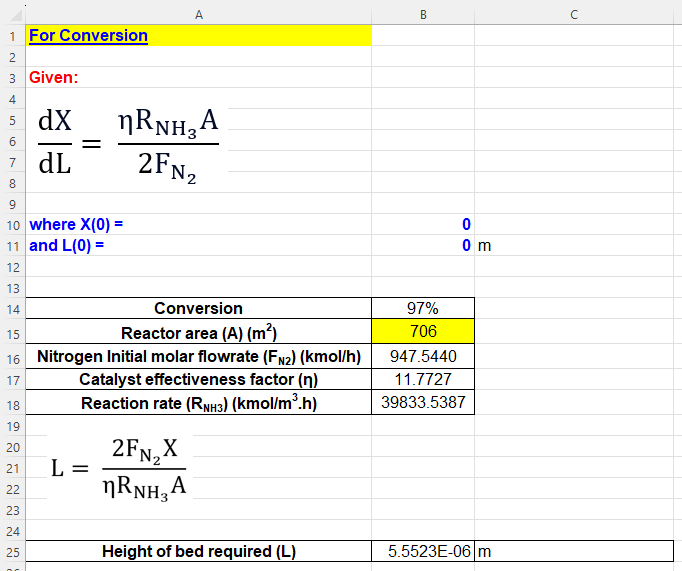
Task: Click the 'm' unit cell beside L(0)
Action: [485, 245]
